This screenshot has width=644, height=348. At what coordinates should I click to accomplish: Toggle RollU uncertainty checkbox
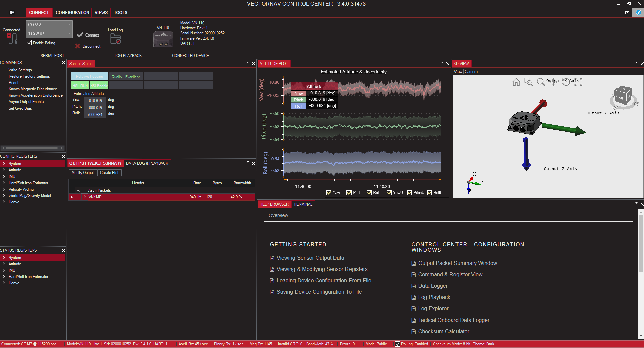[x=429, y=193]
